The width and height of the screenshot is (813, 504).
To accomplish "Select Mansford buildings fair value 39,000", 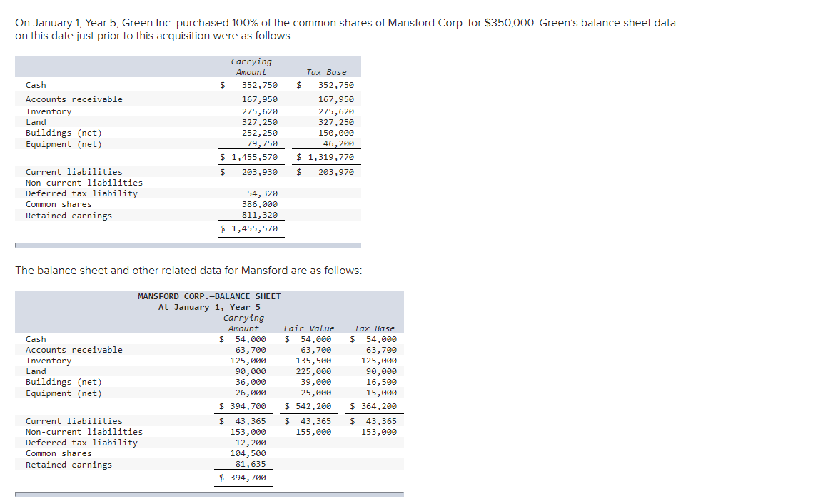I will (315, 382).
